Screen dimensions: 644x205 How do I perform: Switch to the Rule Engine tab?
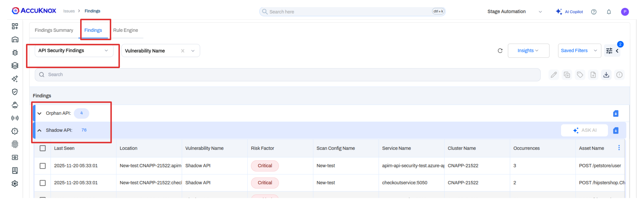pyautogui.click(x=125, y=30)
